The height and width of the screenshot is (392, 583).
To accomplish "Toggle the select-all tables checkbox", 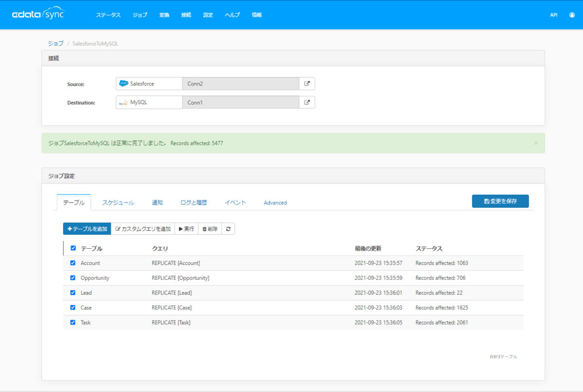I will pyautogui.click(x=73, y=248).
